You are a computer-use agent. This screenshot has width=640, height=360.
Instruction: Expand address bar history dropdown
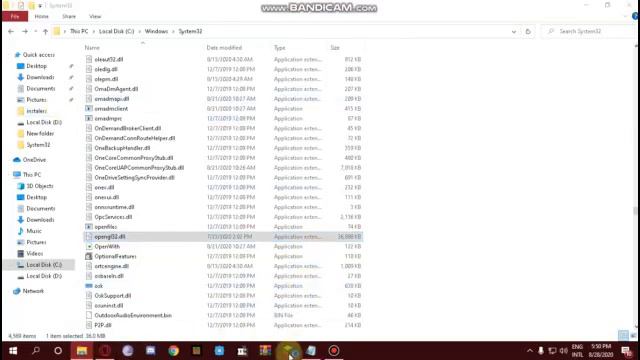click(x=514, y=31)
